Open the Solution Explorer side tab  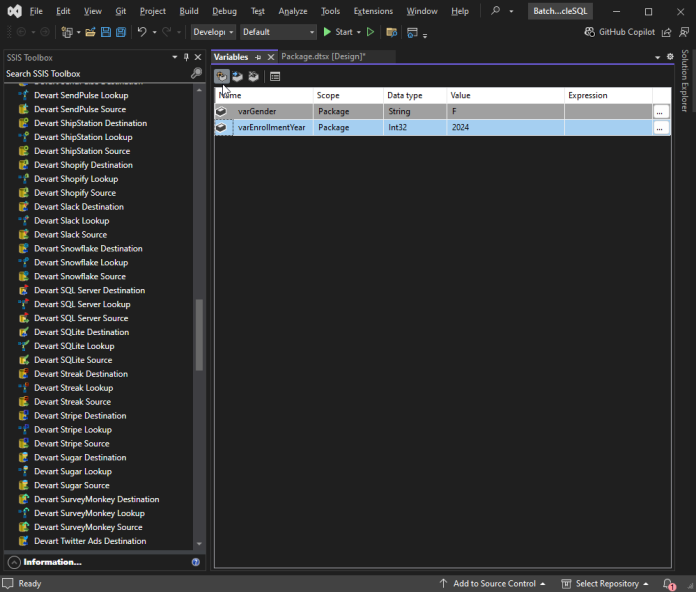point(685,81)
